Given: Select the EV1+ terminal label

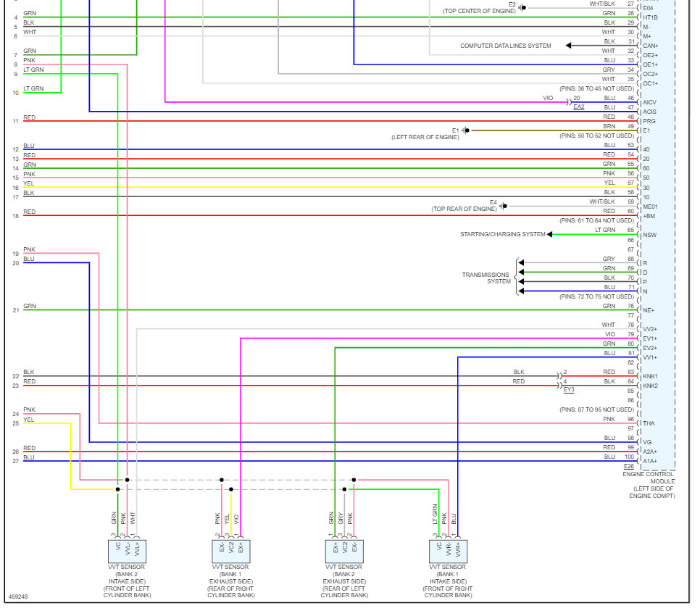Looking at the screenshot, I should point(650,338).
